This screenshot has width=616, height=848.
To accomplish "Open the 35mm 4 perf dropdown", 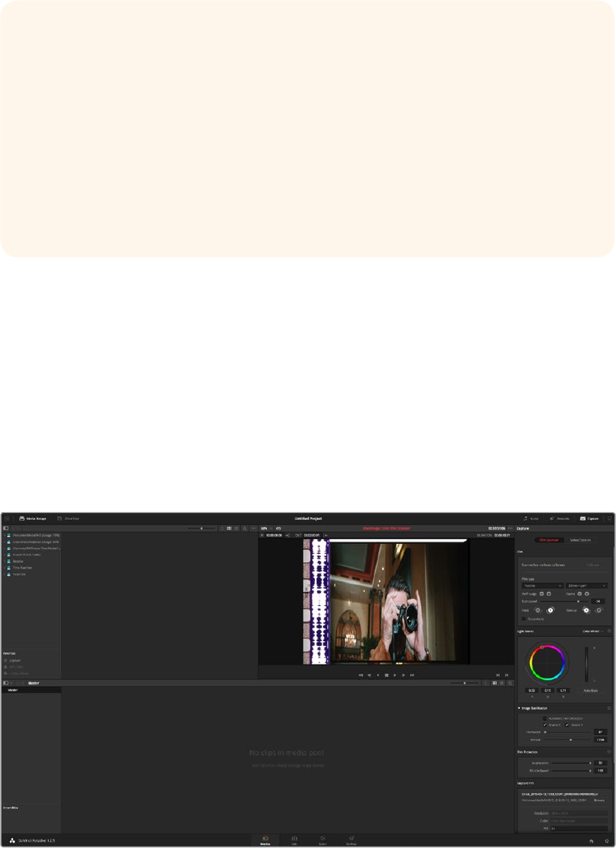I will [x=587, y=586].
